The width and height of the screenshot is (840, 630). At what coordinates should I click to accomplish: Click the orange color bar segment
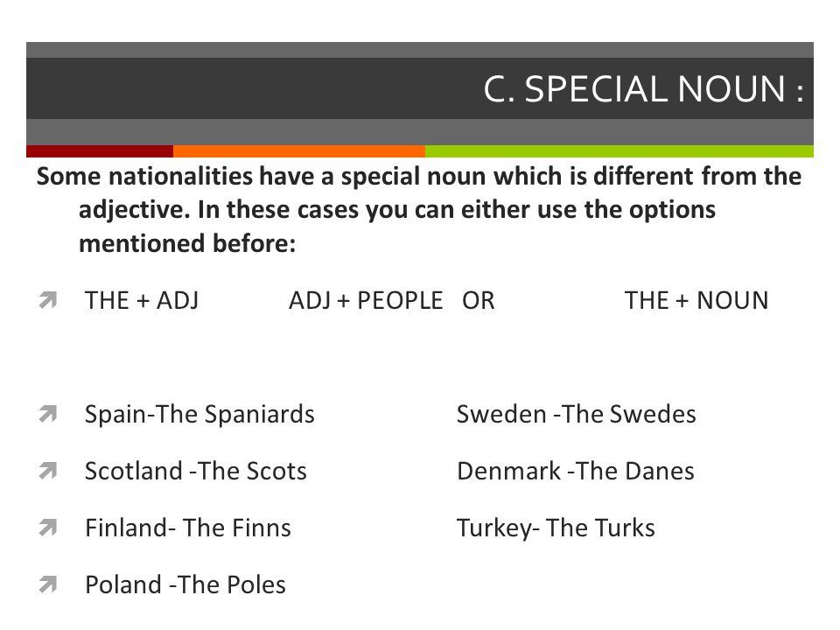[299, 151]
